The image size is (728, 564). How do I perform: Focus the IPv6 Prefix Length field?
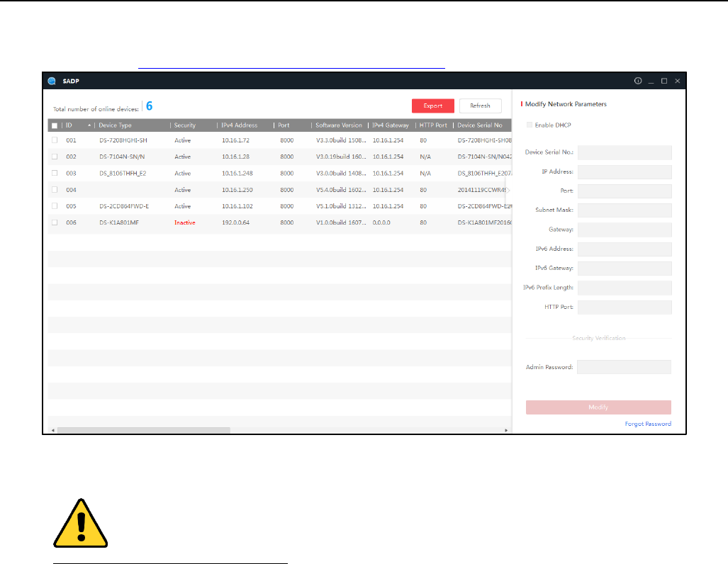pyautogui.click(x=625, y=288)
